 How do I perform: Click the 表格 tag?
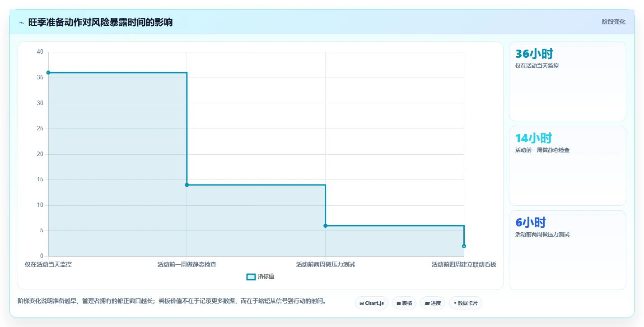404,303
